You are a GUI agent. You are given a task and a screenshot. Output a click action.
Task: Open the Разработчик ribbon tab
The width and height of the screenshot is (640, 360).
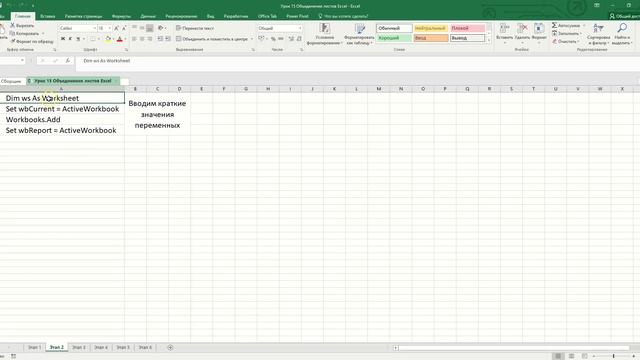tap(236, 16)
